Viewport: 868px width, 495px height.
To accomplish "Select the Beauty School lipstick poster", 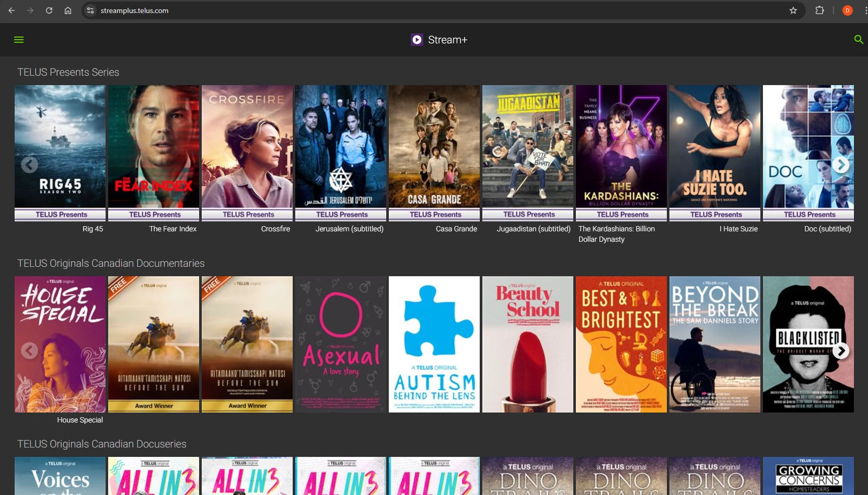I will (528, 344).
